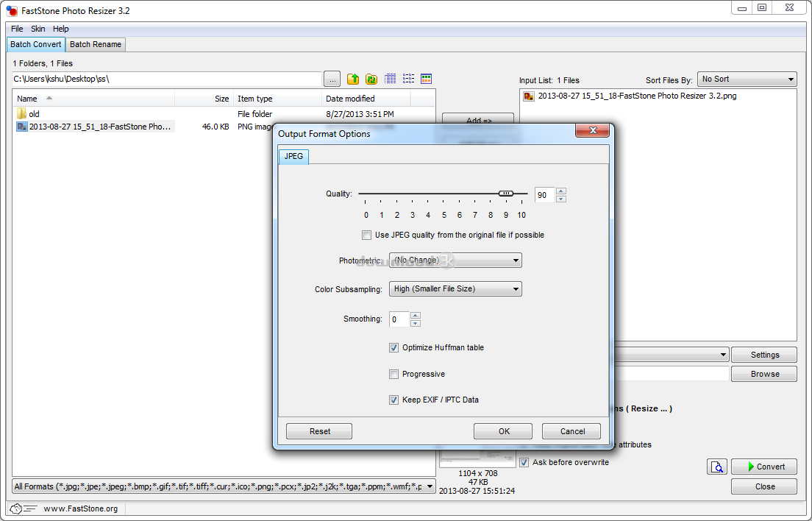Click the FastStone website icon in status bar
Screen dimensions: 812x521
pyautogui.click(x=23, y=508)
